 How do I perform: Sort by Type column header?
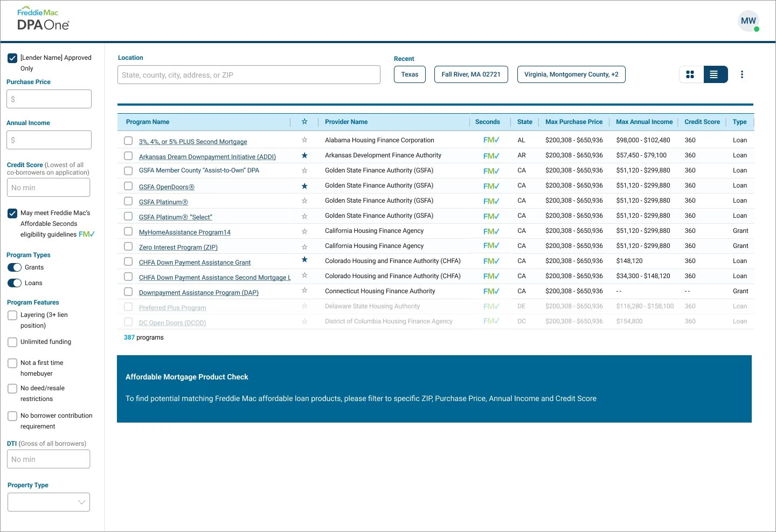pos(739,122)
